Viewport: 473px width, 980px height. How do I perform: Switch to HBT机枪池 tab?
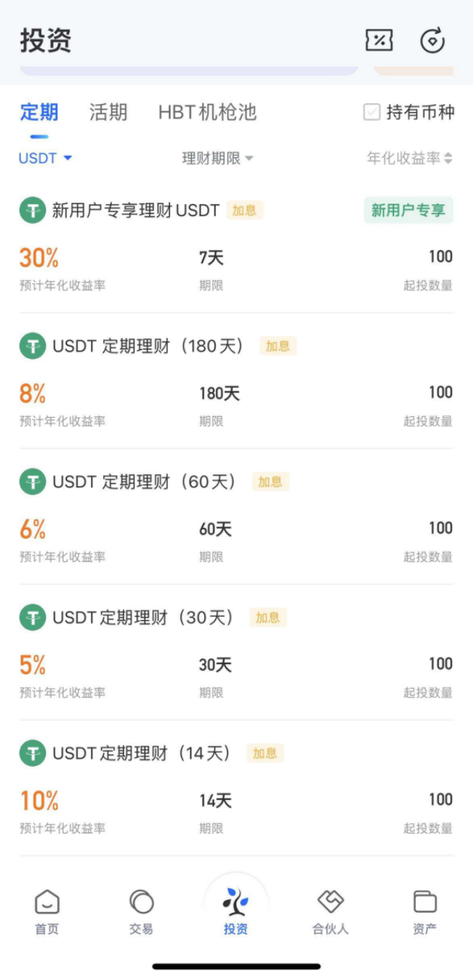point(207,112)
